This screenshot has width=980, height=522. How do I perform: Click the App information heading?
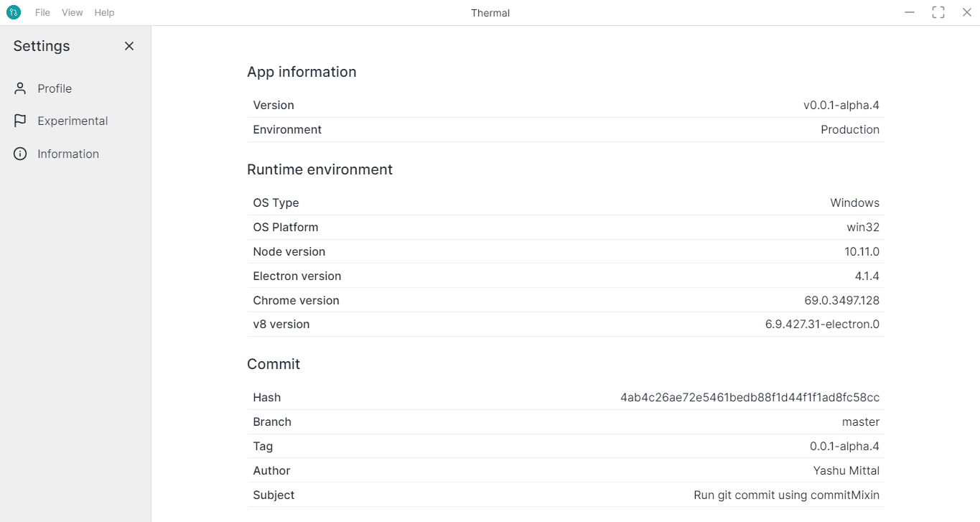tap(302, 72)
